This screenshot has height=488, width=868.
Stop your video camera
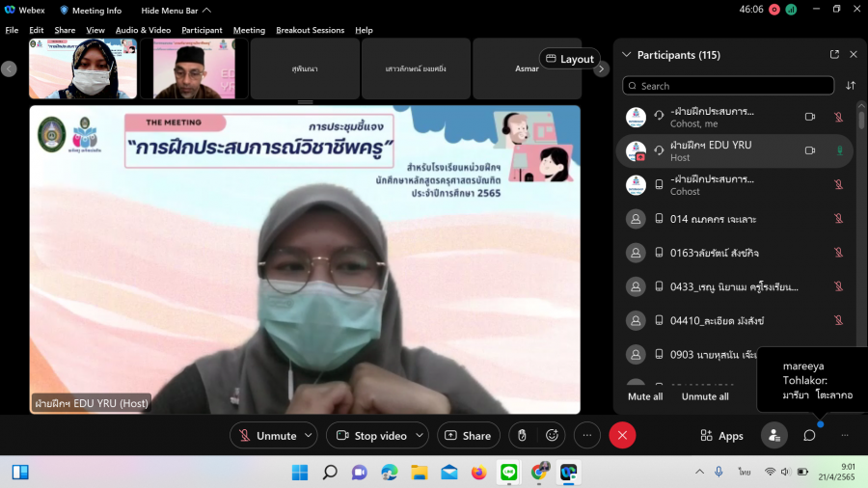coord(371,436)
